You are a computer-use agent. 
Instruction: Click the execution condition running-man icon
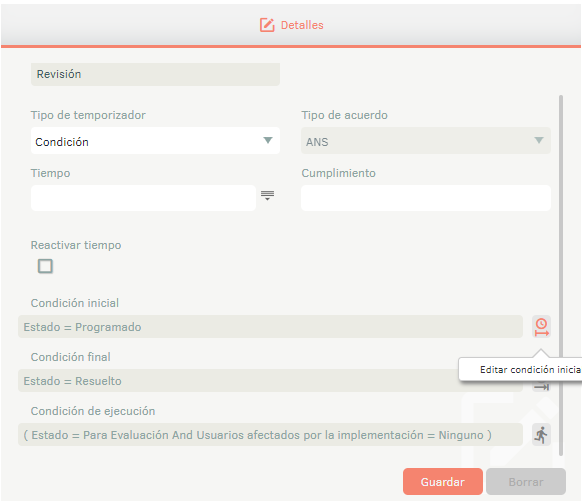pyautogui.click(x=541, y=435)
